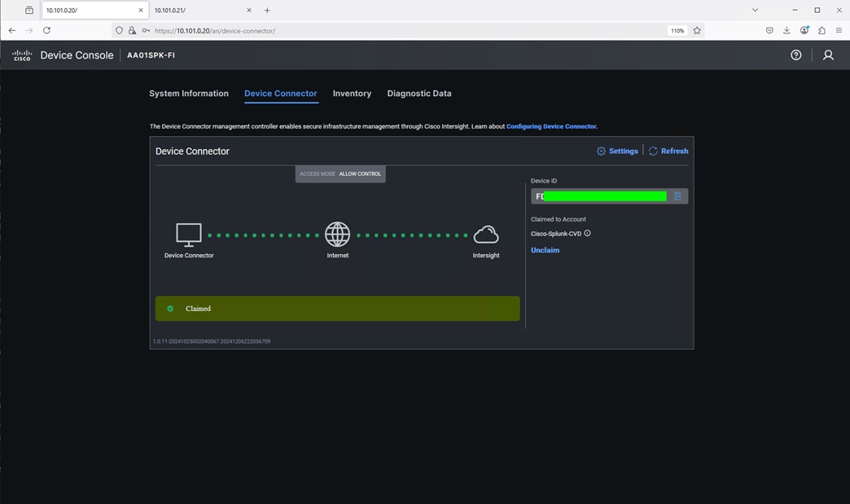Image resolution: width=850 pixels, height=504 pixels.
Task: Open the user profile icon
Action: coord(828,55)
